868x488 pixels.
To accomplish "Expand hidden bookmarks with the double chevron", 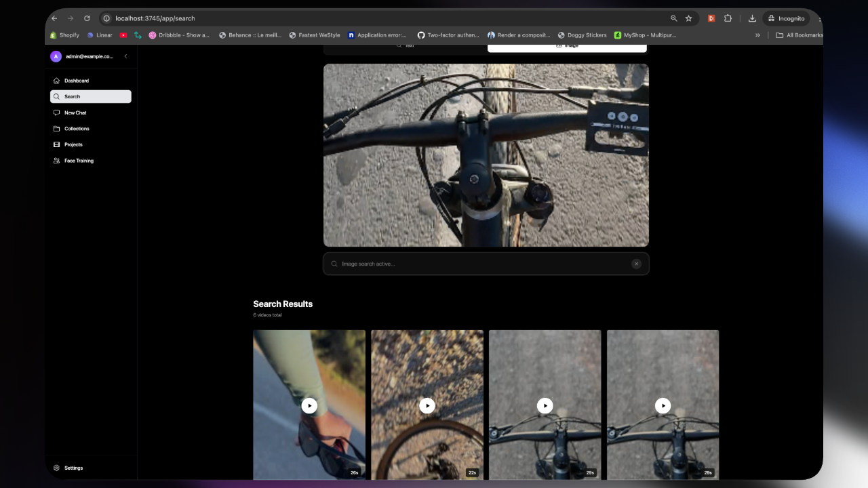I will click(758, 35).
